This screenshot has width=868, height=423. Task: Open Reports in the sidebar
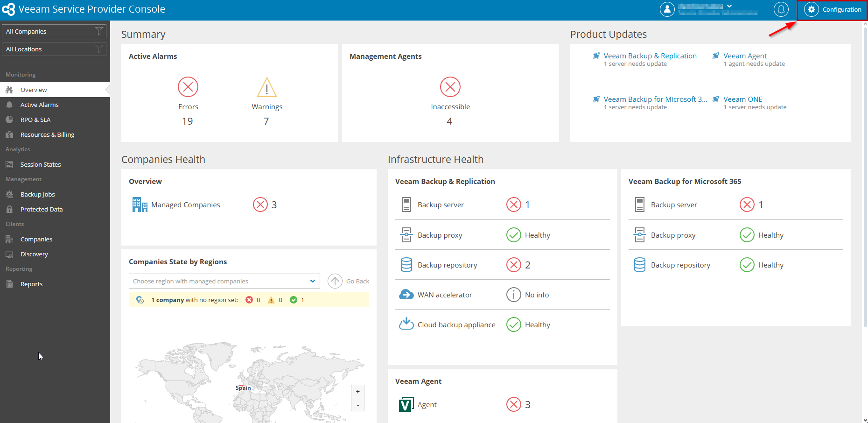coord(55,284)
